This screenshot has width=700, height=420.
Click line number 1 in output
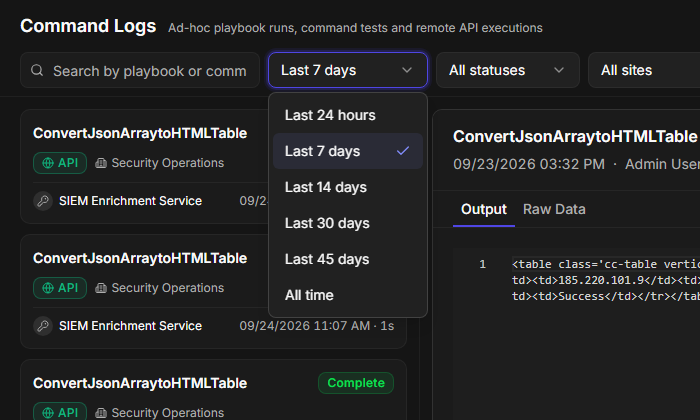[x=483, y=264]
